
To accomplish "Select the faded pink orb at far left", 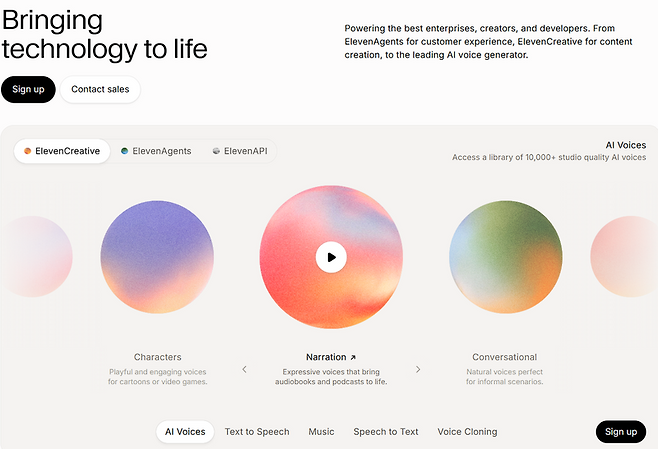I will (36, 256).
